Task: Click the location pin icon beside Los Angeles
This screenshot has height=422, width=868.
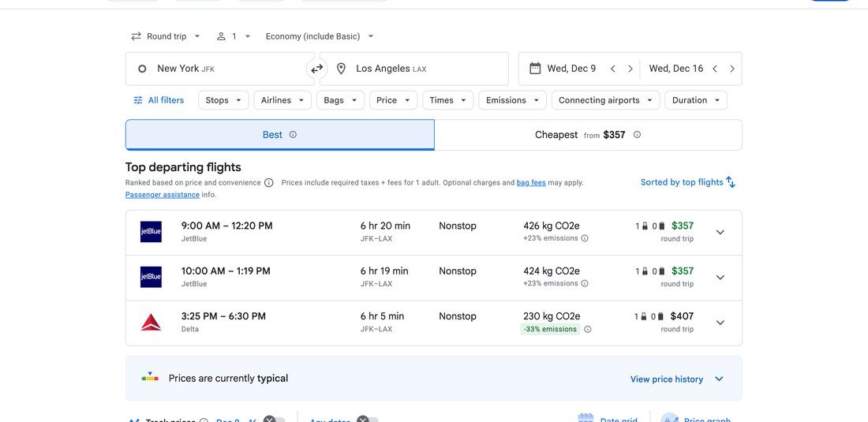Action: point(342,69)
